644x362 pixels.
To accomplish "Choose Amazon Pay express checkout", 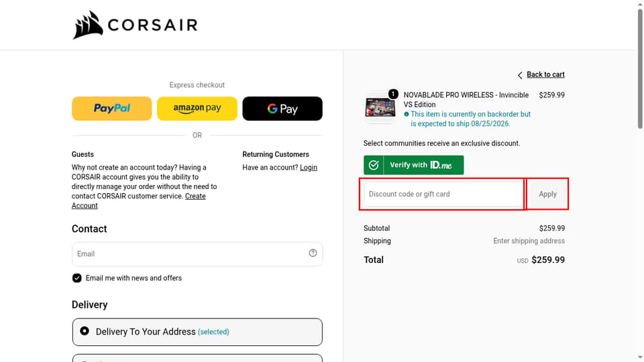I will click(x=197, y=109).
